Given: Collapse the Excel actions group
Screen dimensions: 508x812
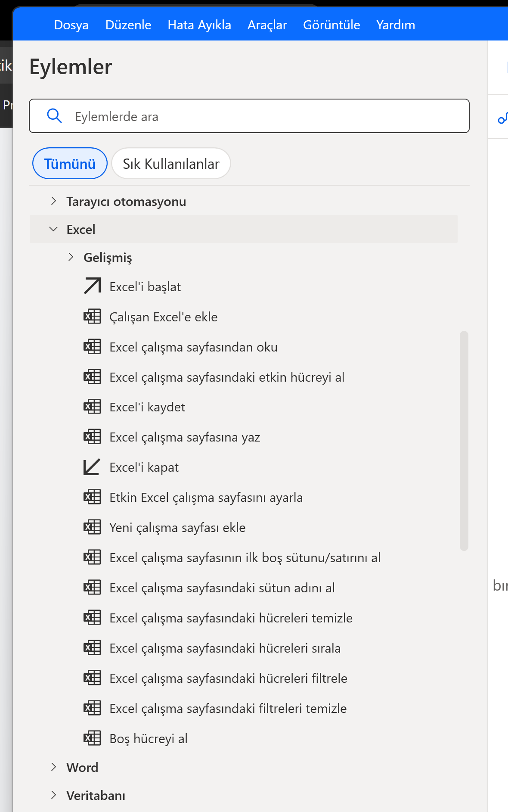Looking at the screenshot, I should (54, 229).
